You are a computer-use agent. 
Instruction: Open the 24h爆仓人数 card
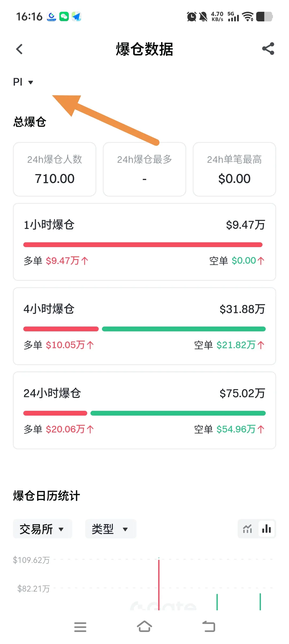(55, 169)
